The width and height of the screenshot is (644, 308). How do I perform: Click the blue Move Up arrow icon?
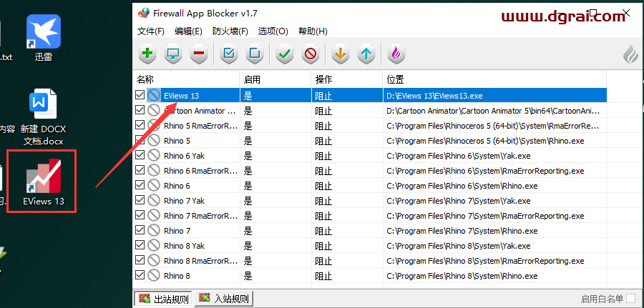(x=366, y=54)
